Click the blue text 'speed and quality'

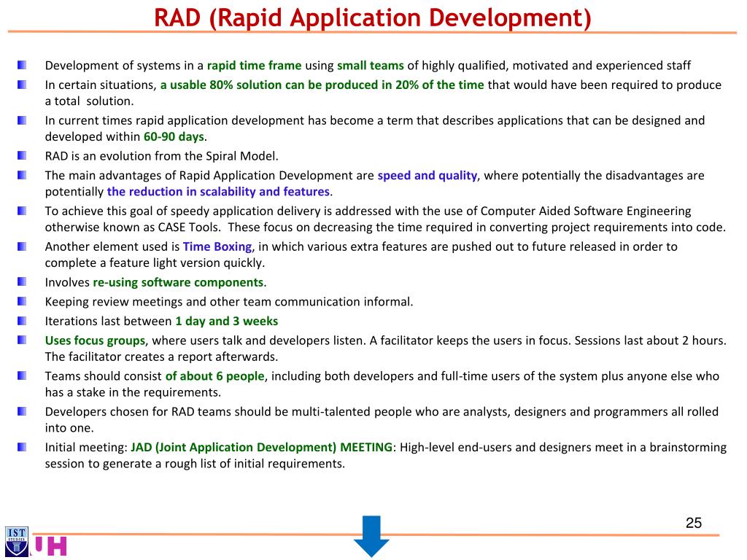click(427, 176)
